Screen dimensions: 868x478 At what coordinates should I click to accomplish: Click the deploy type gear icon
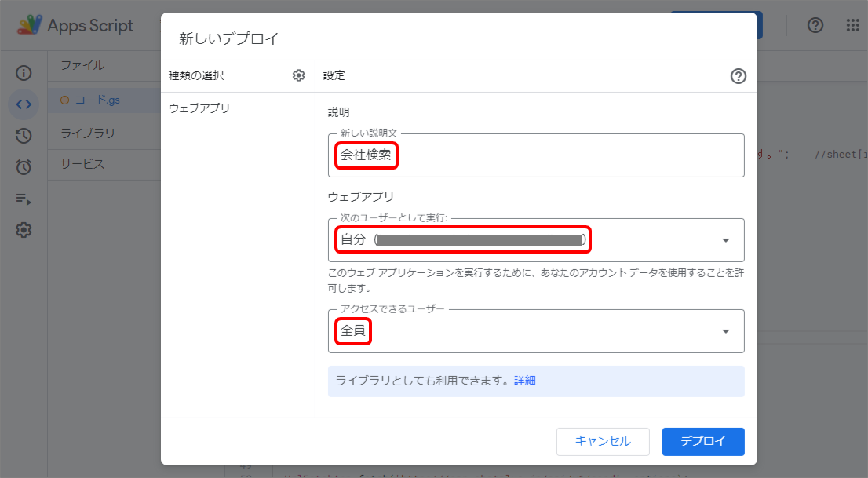click(x=298, y=75)
